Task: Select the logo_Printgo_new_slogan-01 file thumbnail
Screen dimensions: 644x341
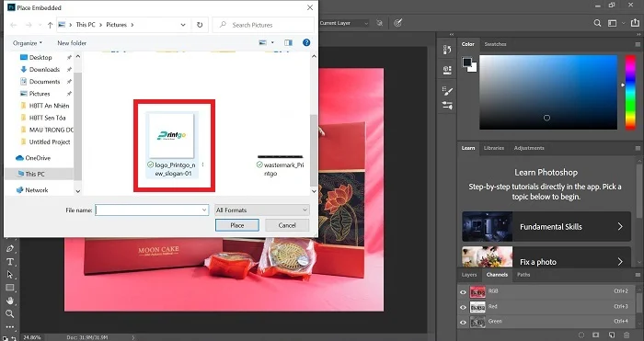Action: 171,145
